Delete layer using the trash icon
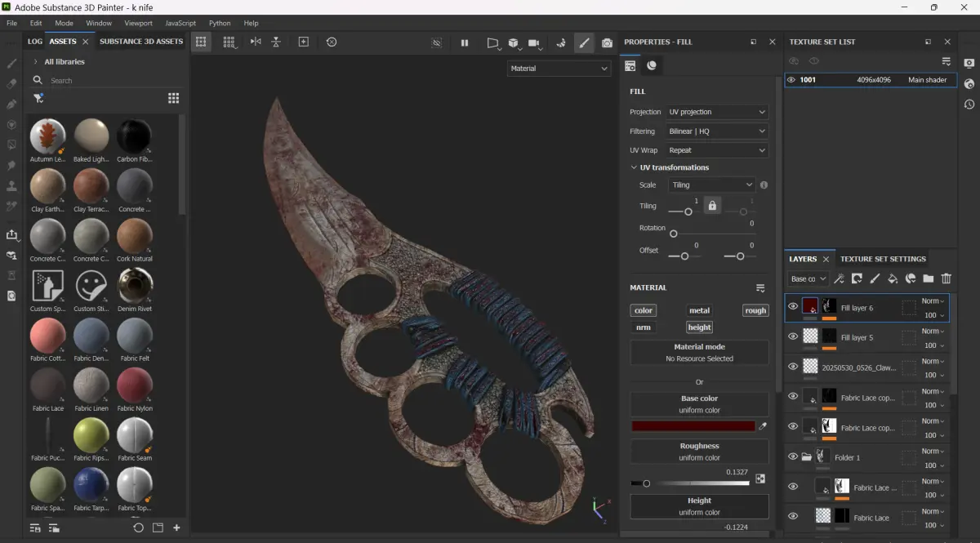Image resolution: width=980 pixels, height=543 pixels. pyautogui.click(x=947, y=278)
